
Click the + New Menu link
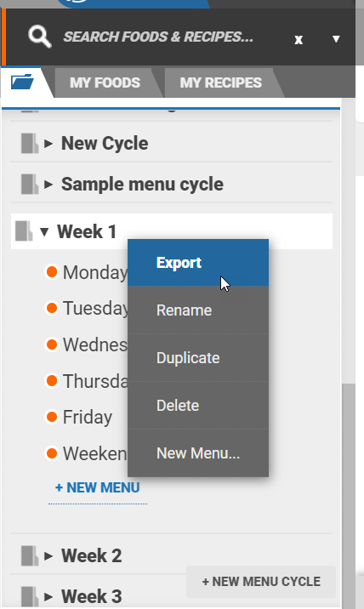pyautogui.click(x=98, y=488)
